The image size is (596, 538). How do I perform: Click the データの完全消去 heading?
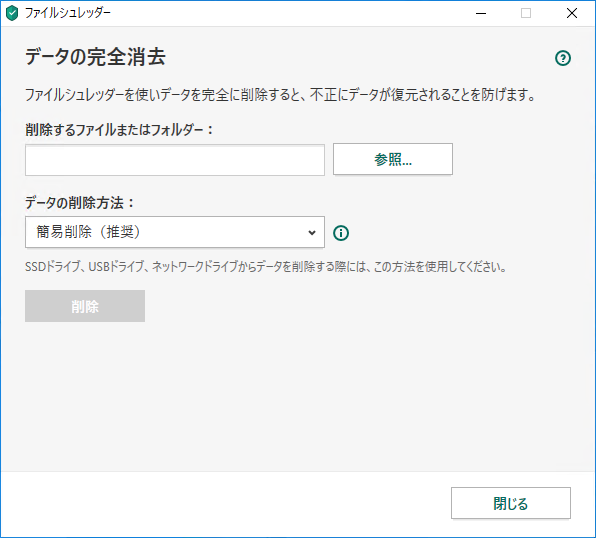pos(95,57)
